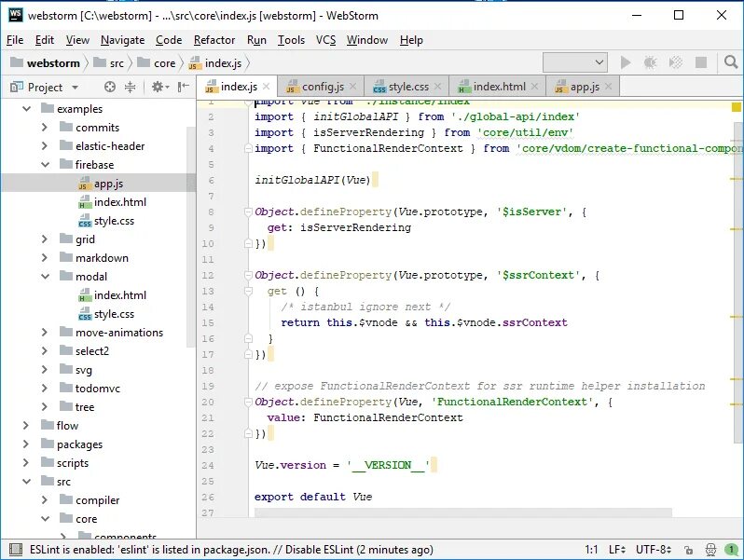
Task: Expand the grid folder
Action: (45, 239)
